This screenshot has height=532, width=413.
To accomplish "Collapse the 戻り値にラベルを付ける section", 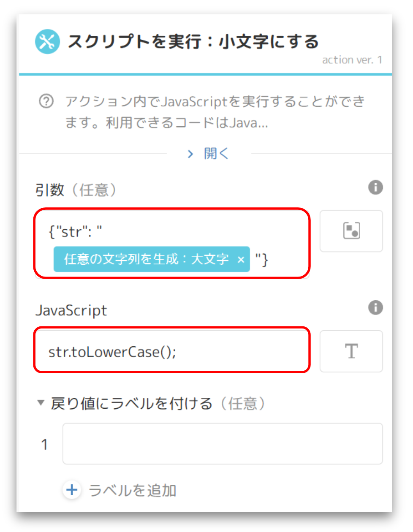I will pyautogui.click(x=41, y=403).
